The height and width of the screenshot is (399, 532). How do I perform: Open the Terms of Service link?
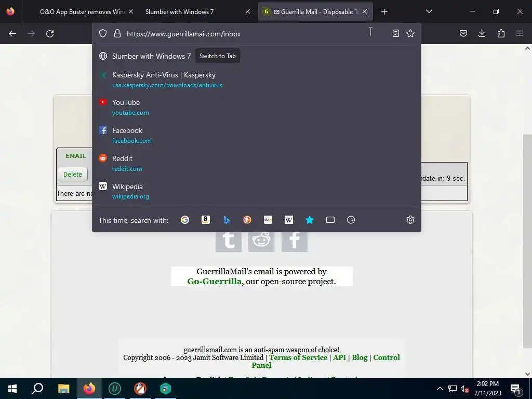(x=298, y=357)
